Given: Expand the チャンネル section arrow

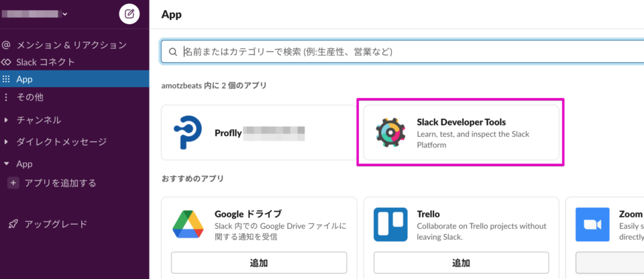Looking at the screenshot, I should pyautogui.click(x=6, y=121).
